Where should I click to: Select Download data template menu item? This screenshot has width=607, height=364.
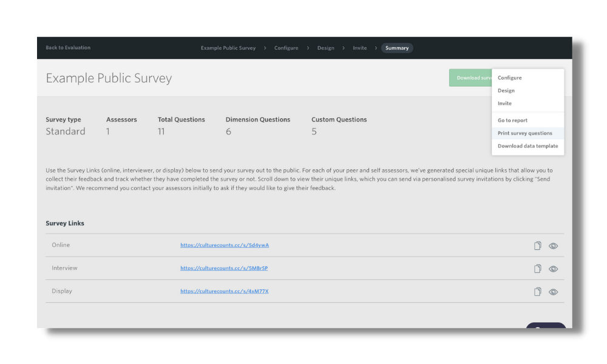coord(527,146)
